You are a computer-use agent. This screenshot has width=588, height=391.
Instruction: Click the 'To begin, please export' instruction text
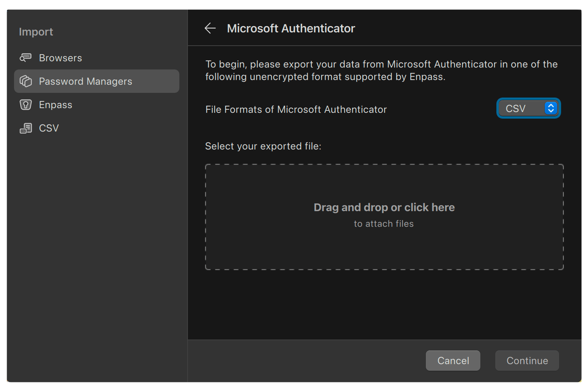point(381,70)
